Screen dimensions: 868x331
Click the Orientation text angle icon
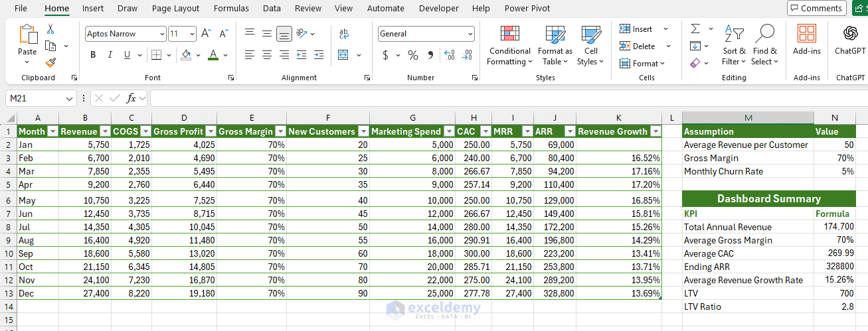[x=302, y=34]
